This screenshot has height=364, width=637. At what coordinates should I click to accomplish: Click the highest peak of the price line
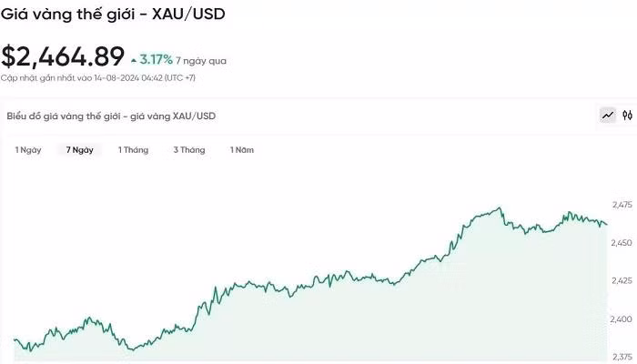(500, 208)
